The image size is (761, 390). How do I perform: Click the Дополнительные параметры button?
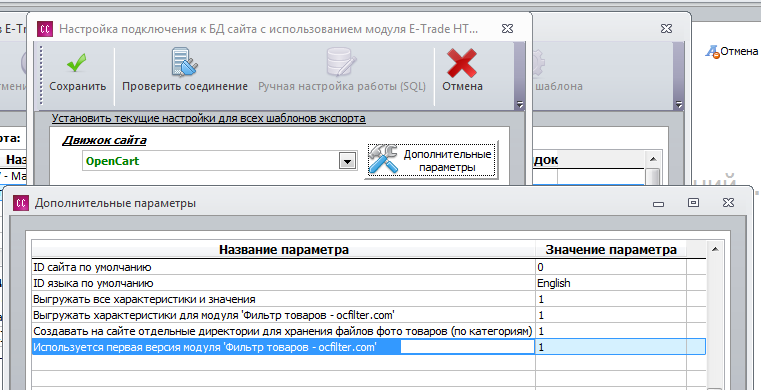click(431, 160)
